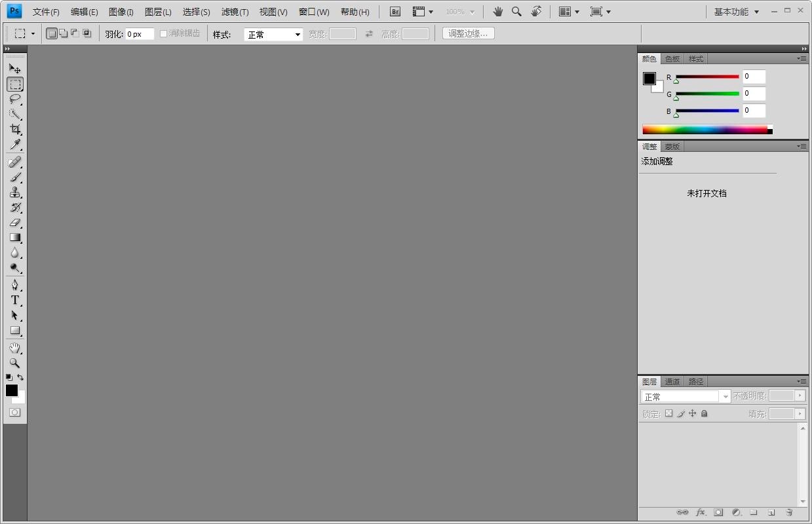Click the 调整边缘 button
This screenshot has width=812, height=524.
468,33
